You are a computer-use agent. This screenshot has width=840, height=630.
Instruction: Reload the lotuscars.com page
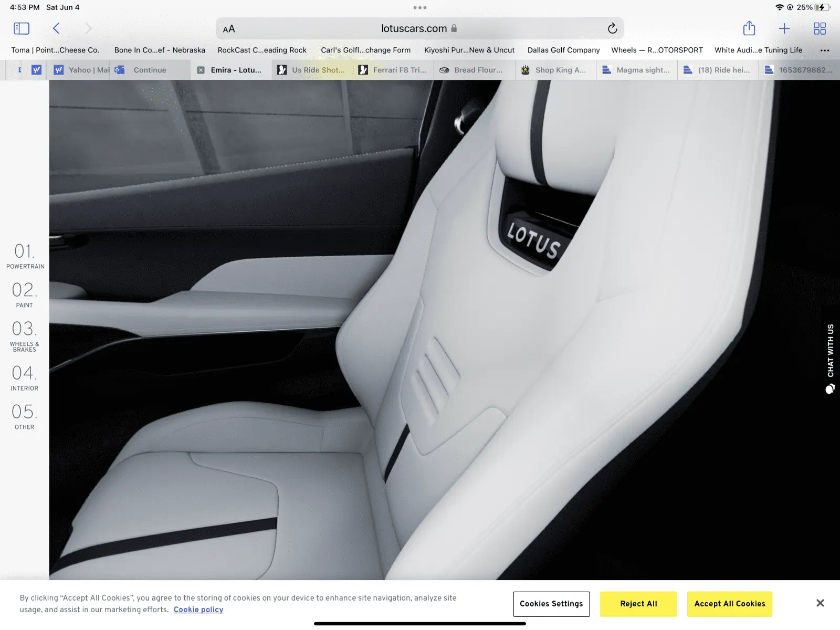point(612,28)
